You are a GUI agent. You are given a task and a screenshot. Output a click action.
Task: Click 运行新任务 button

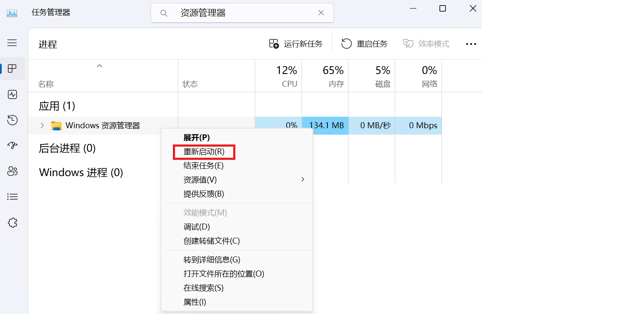296,44
